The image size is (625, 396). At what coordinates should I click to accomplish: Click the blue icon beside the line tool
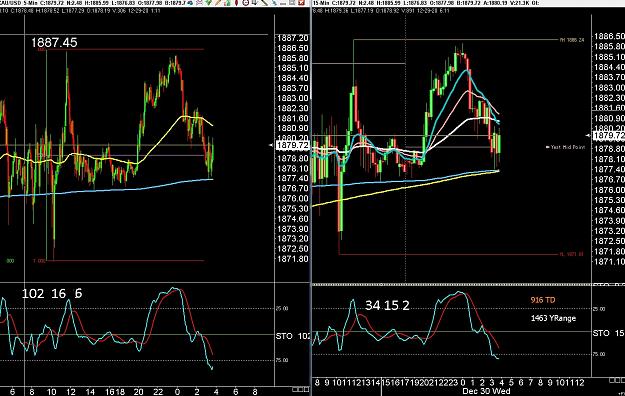point(274,2)
